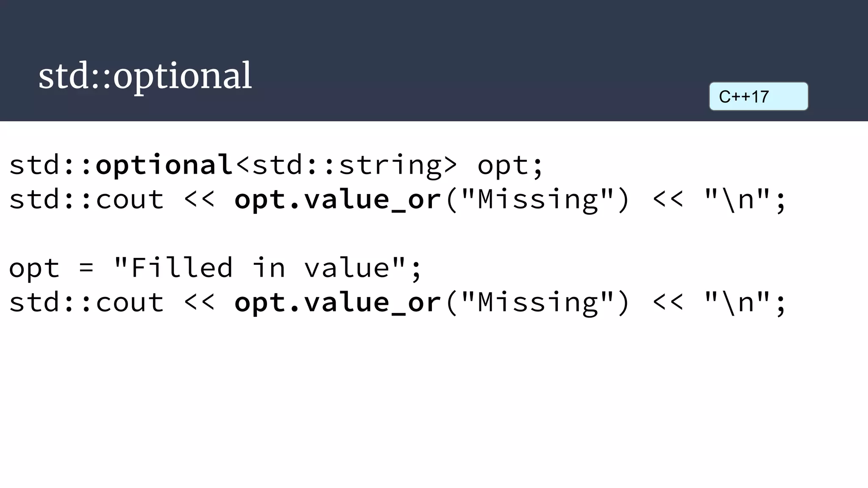Image resolution: width=868 pixels, height=488 pixels.
Task: Click the word in inside the Filled string
Action: click(269, 267)
